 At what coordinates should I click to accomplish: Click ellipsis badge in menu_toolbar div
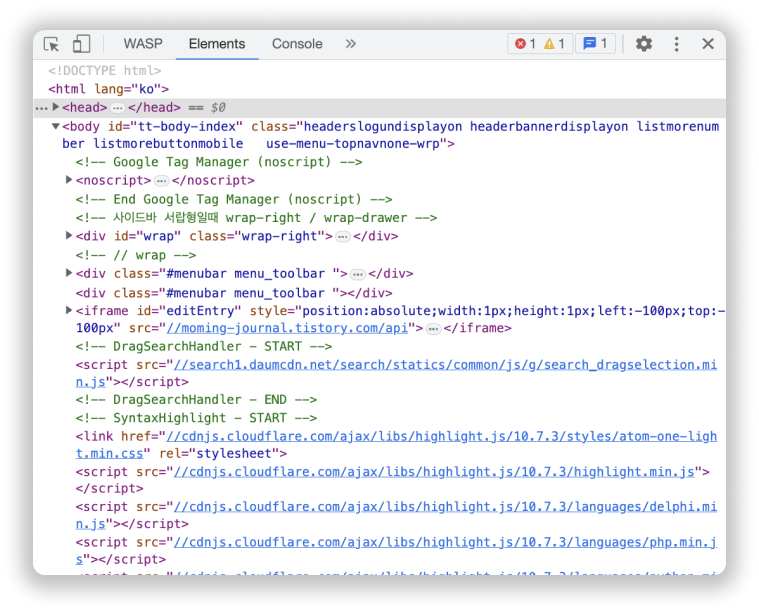(358, 275)
